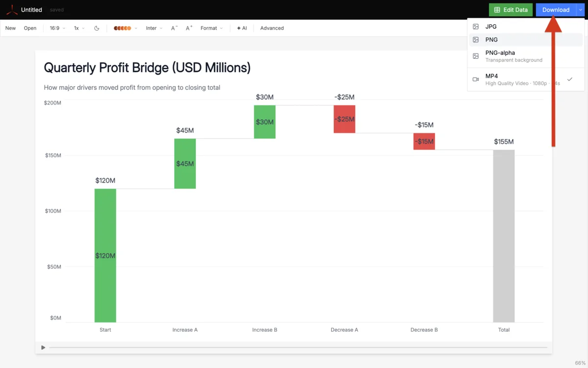Click the saved status text
Viewport: 588px width, 368px height.
coord(57,10)
